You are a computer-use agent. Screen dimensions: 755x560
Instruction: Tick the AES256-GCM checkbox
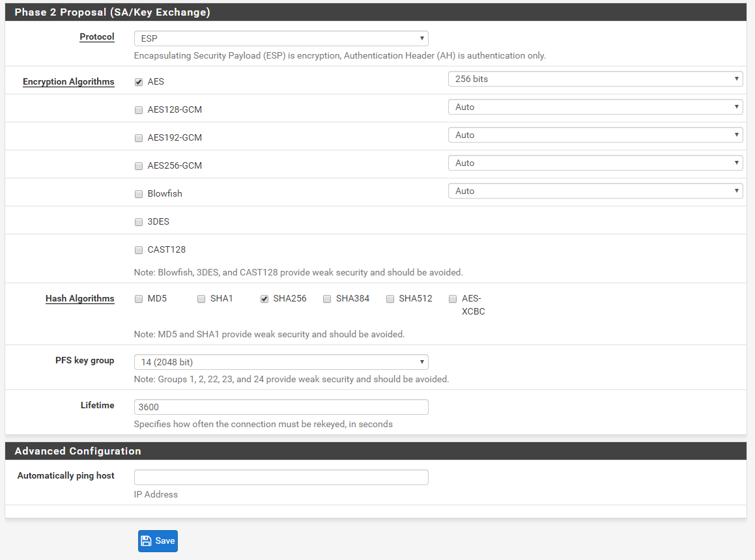point(139,165)
